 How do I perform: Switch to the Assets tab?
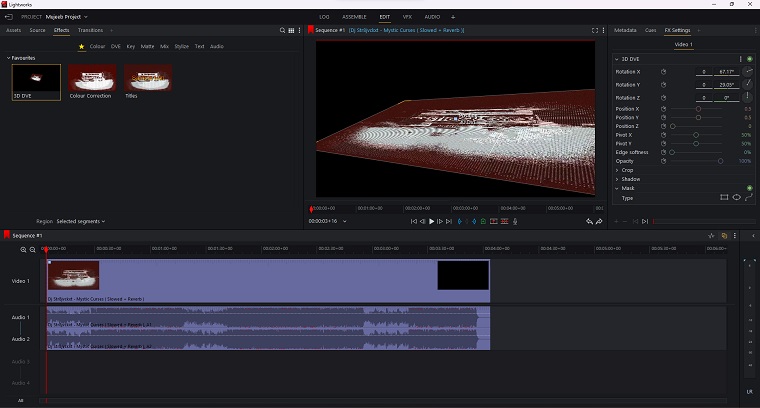[x=14, y=30]
